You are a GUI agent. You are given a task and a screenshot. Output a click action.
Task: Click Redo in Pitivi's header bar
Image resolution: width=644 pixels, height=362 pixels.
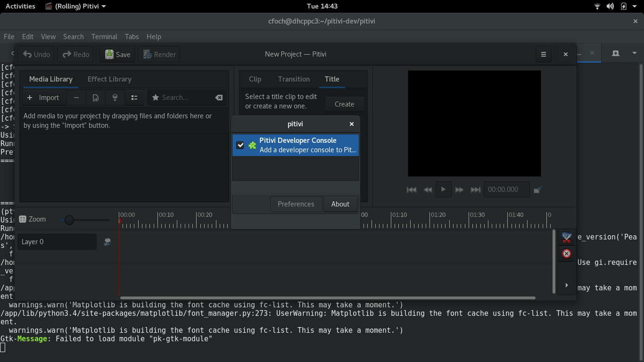pyautogui.click(x=75, y=54)
